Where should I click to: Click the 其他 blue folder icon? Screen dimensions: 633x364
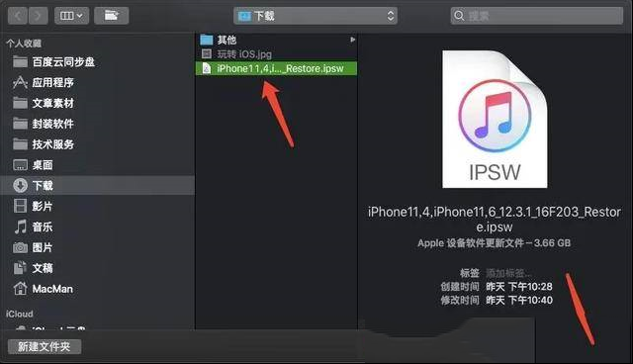click(x=207, y=40)
